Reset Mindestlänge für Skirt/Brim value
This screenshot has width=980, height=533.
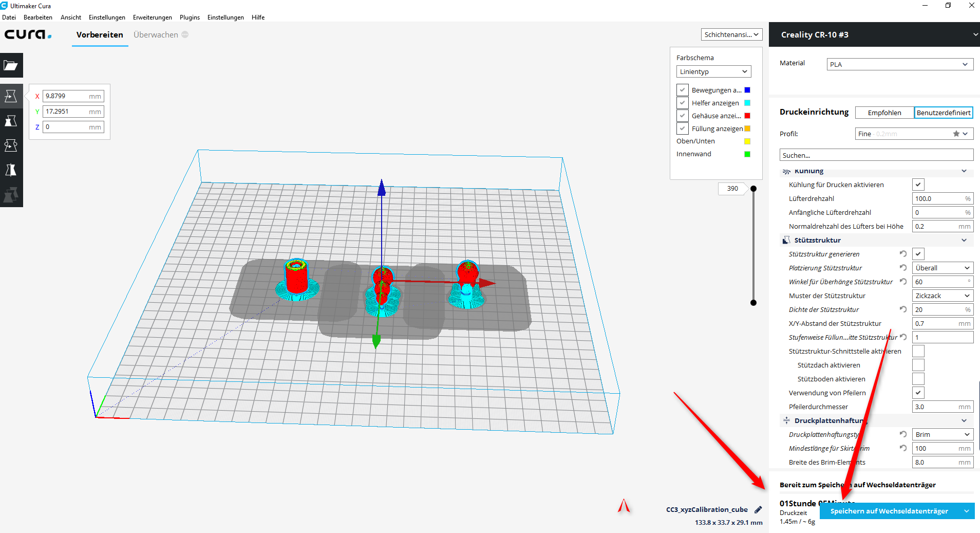903,448
